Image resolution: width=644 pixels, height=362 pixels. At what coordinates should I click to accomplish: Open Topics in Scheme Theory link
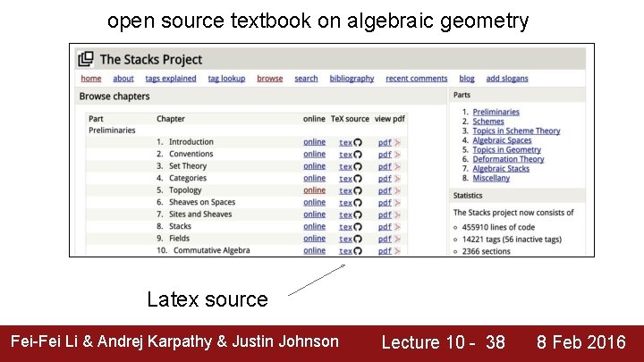coord(516,130)
